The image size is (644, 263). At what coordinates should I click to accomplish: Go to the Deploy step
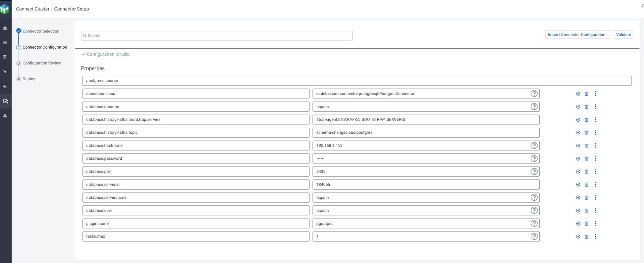29,79
